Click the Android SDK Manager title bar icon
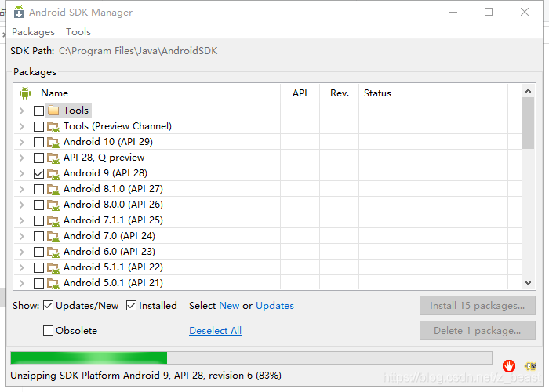549x392 pixels. click(x=19, y=13)
